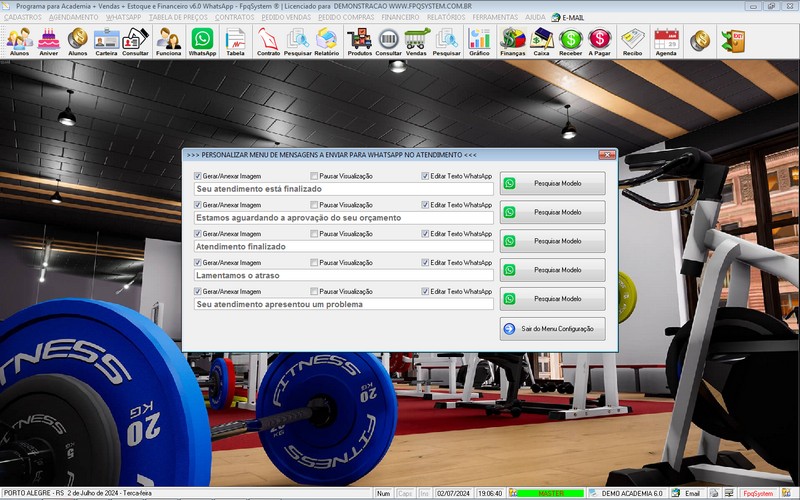Open the Carteira ID card icon

(106, 41)
